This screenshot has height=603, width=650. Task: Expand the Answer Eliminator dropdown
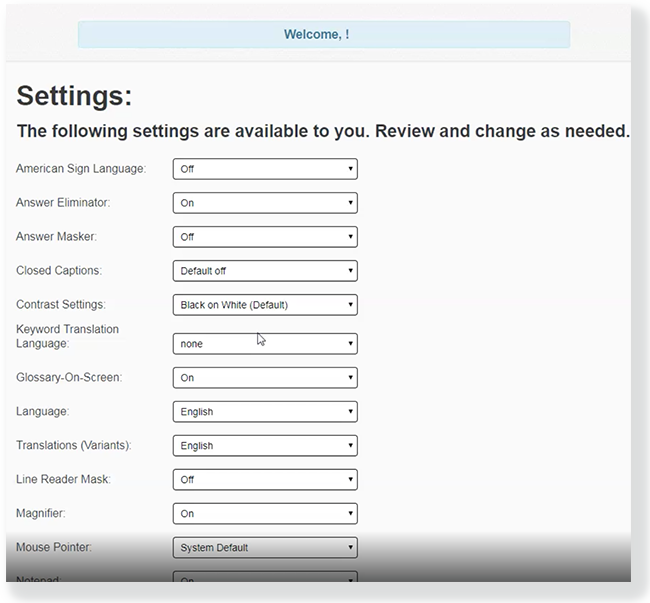click(265, 203)
